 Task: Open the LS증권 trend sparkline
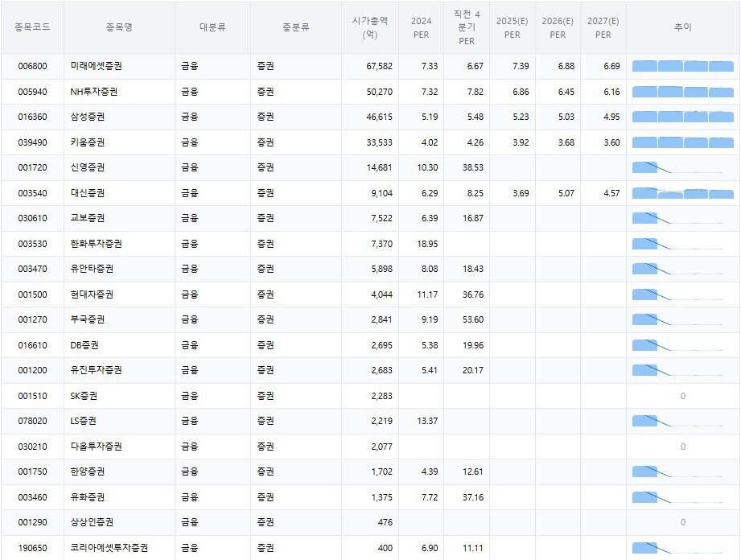click(678, 421)
